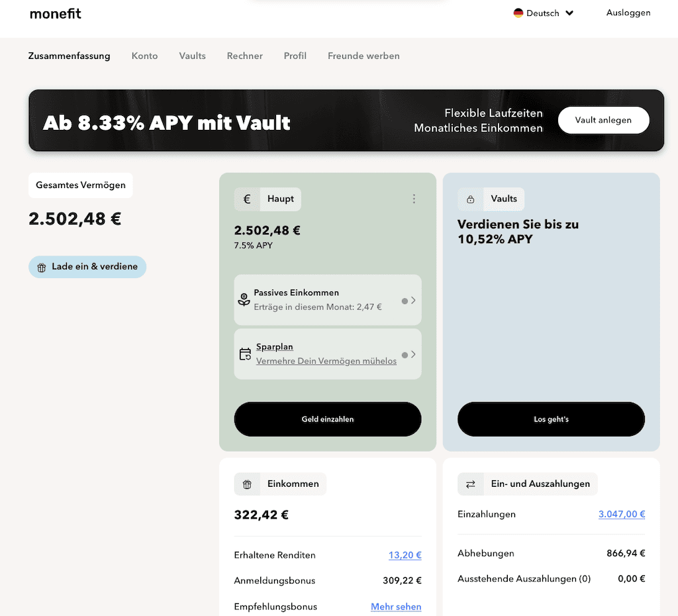Click the Ein- und Auszahlungen label
Viewport: 678px width, 616px height.
[x=540, y=484]
